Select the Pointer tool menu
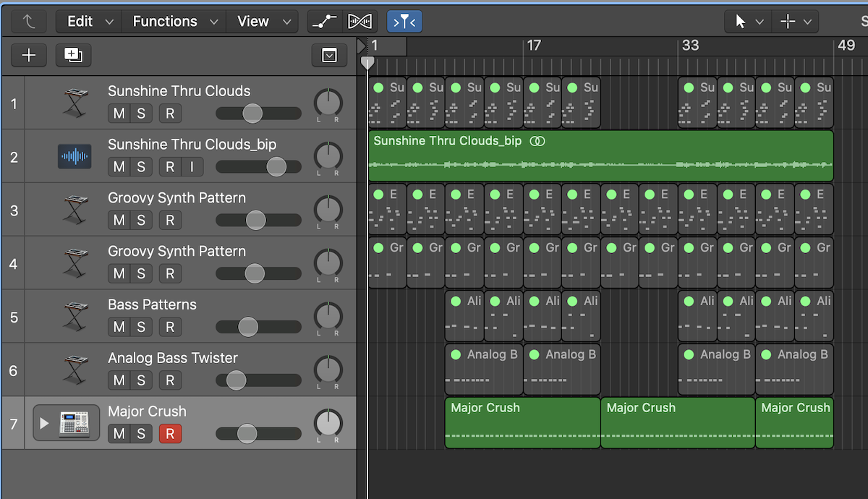Screen dimensions: 868x499 tap(748, 22)
